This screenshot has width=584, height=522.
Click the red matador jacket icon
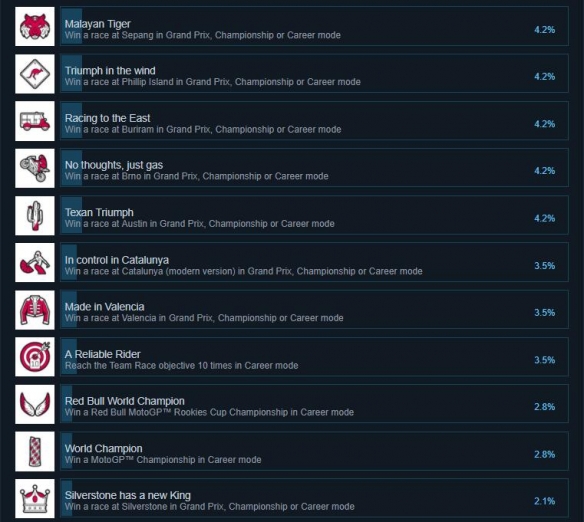point(35,310)
